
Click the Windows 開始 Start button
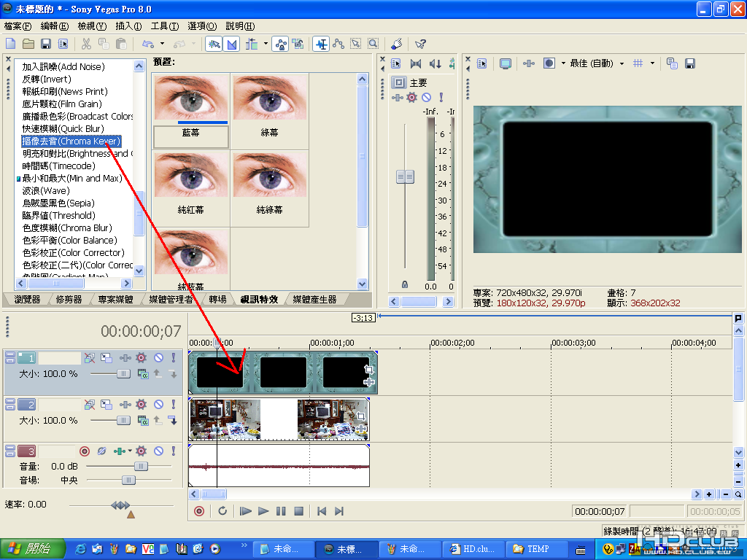(x=28, y=548)
